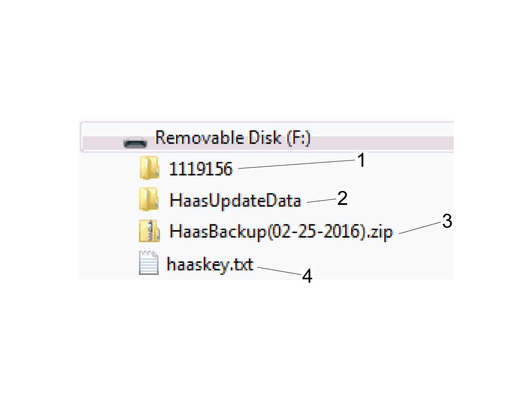Screen dimensions: 532x399
Task: Select the HaasUpdateData folder name
Action: [x=235, y=201]
